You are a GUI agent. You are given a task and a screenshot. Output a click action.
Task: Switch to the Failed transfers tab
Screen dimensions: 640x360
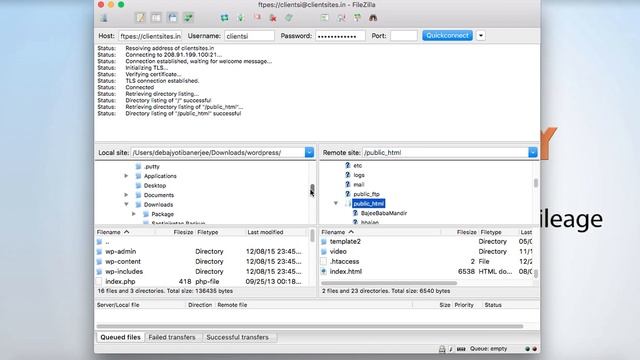coord(172,337)
